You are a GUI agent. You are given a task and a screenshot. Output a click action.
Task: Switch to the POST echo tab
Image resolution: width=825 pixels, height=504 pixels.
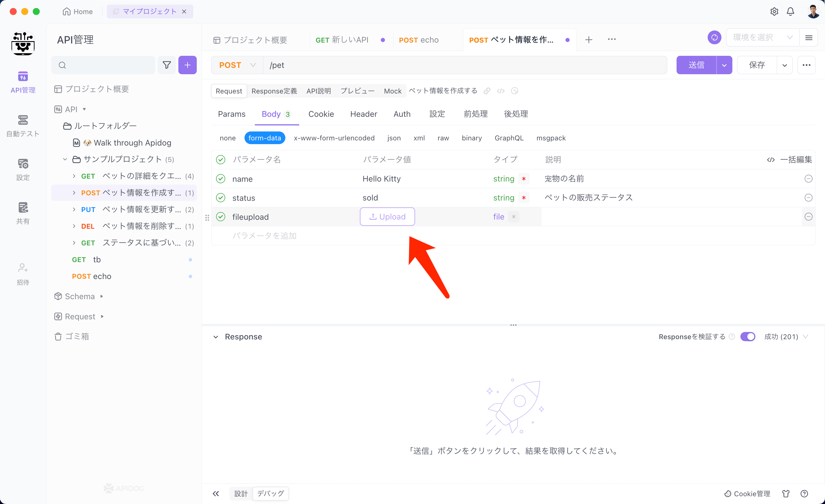pyautogui.click(x=419, y=40)
